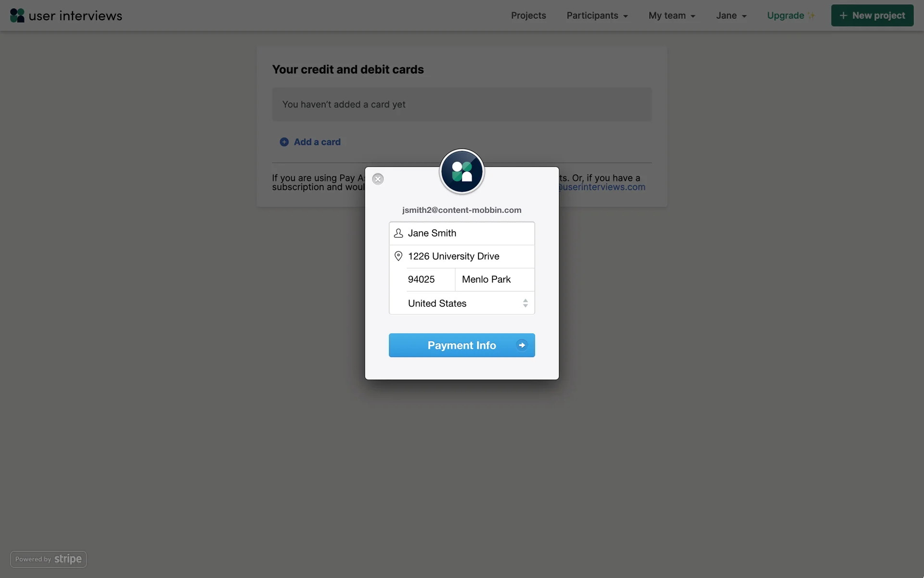Viewport: 924px width, 578px height.
Task: Open the country dropdown showing United States
Action: 462,303
